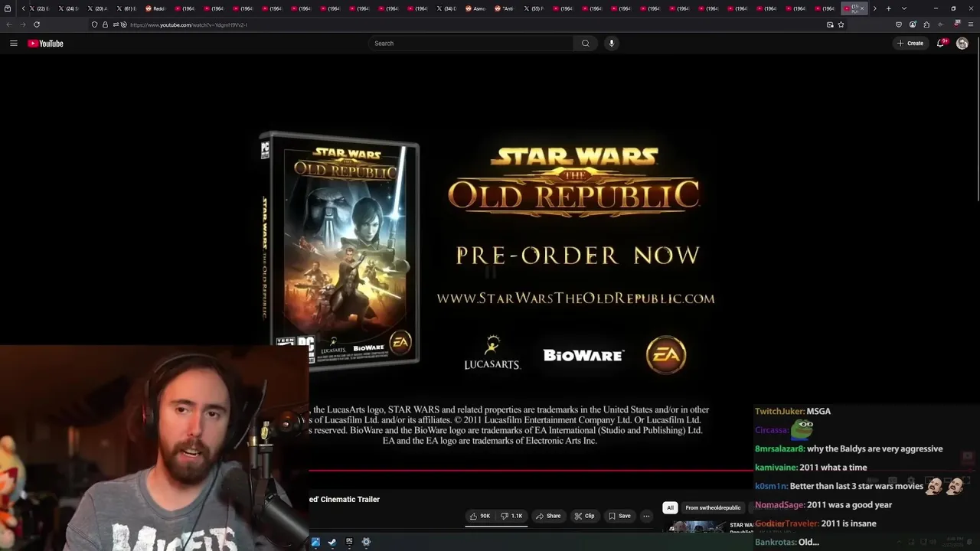Click chat username TwitchJuker
Image resolution: width=980 pixels, height=551 pixels.
779,411
